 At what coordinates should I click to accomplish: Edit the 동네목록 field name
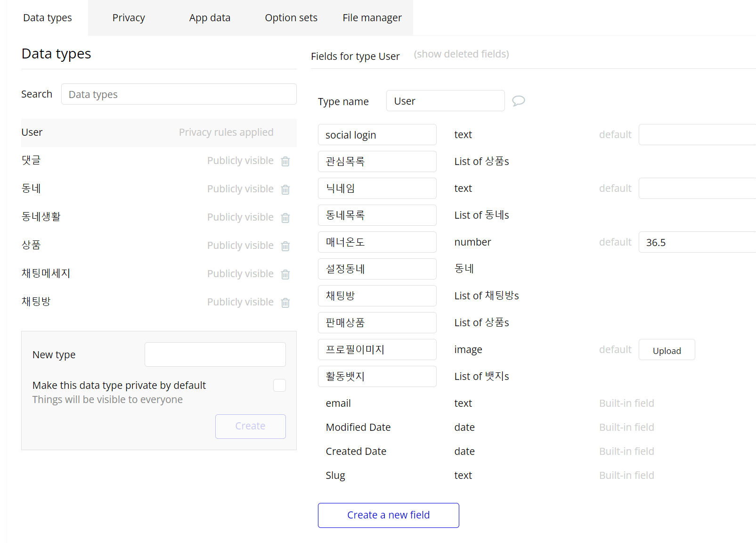pos(377,215)
